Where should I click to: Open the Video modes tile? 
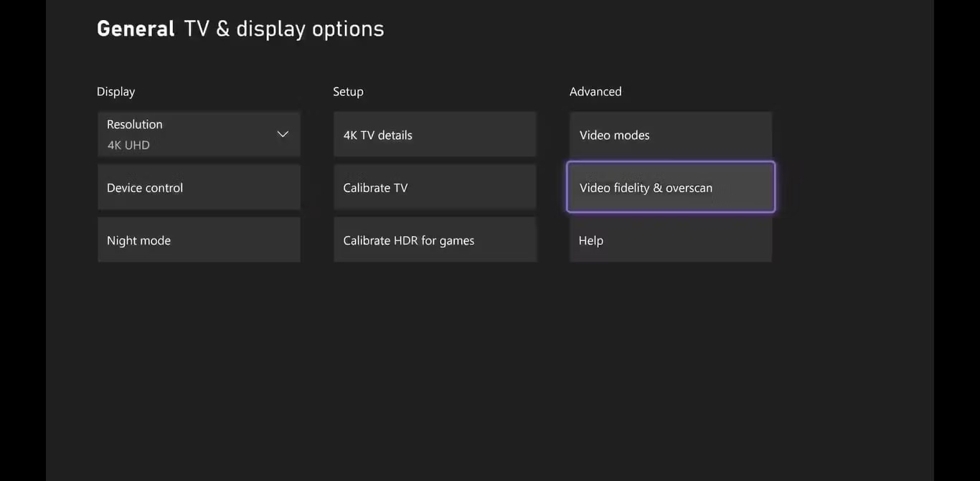click(x=671, y=135)
